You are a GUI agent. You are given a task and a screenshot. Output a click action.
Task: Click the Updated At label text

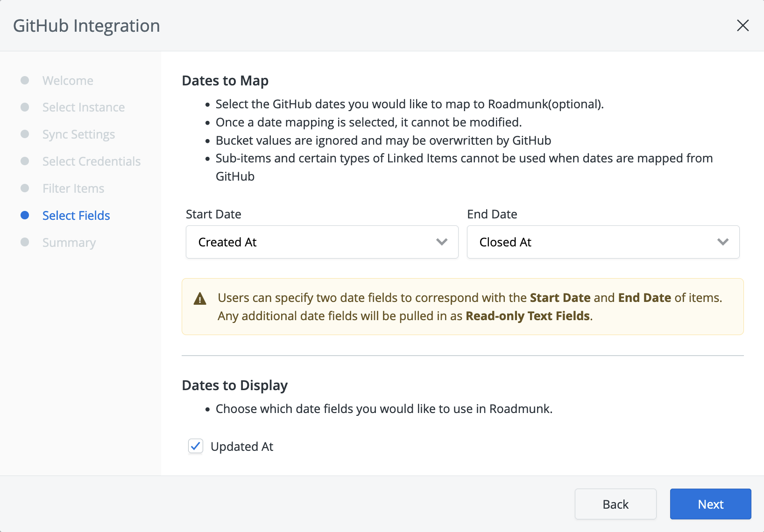(x=242, y=447)
